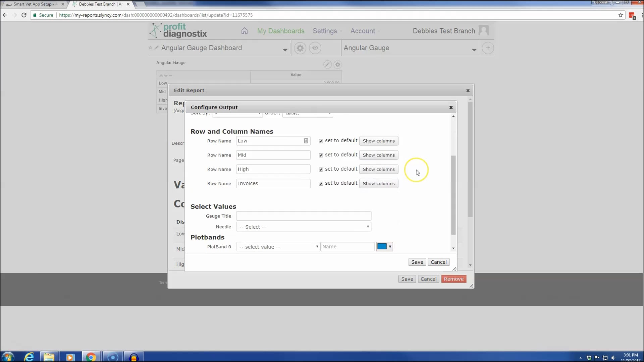Click the home icon in navigation bar
This screenshot has height=362, width=644.
point(244,31)
